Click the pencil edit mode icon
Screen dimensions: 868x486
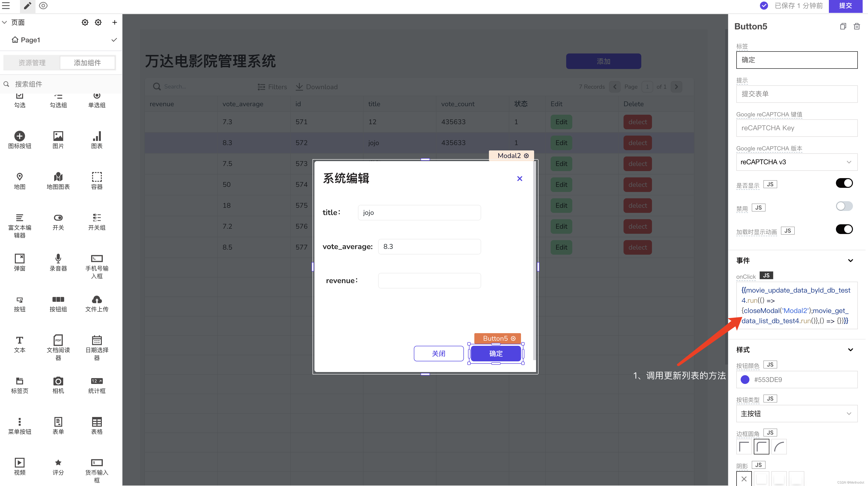(27, 6)
